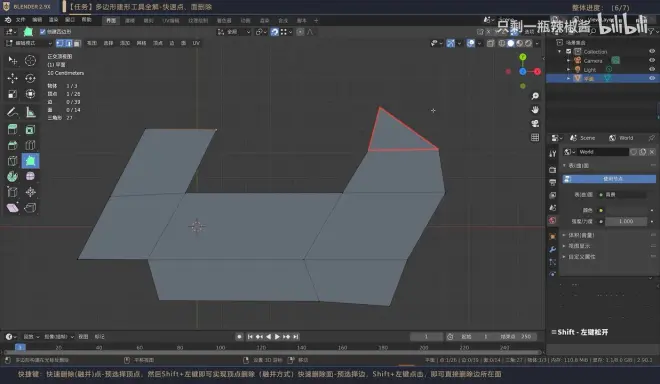
Task: Toggle camera view icon in viewport
Action: point(535,123)
